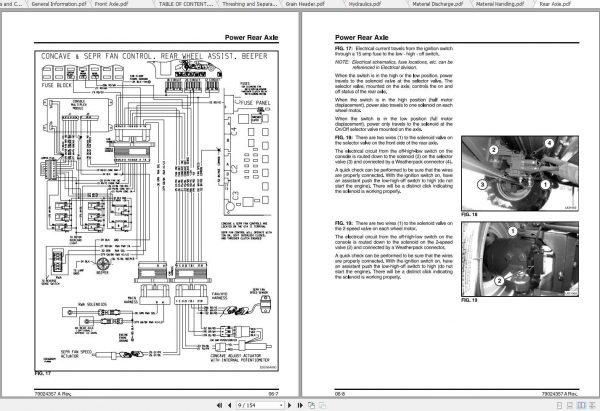The width and height of the screenshot is (600, 411).
Task: Switch to General Information.pdf tab
Action: 59,4
